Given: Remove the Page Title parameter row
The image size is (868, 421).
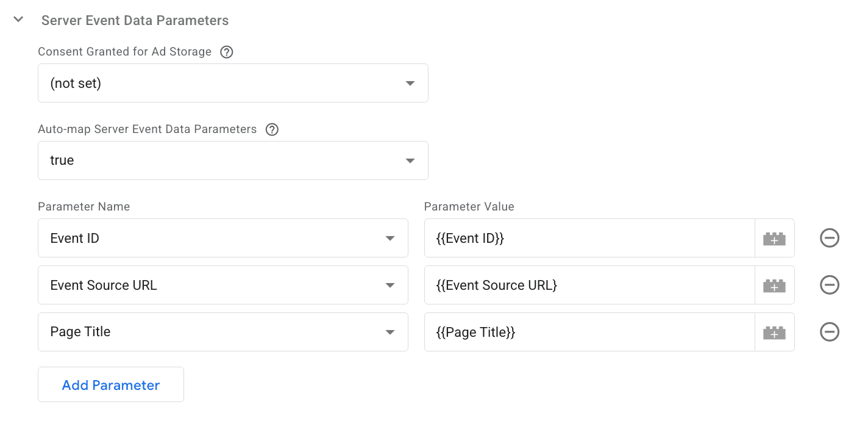Looking at the screenshot, I should click(x=830, y=332).
